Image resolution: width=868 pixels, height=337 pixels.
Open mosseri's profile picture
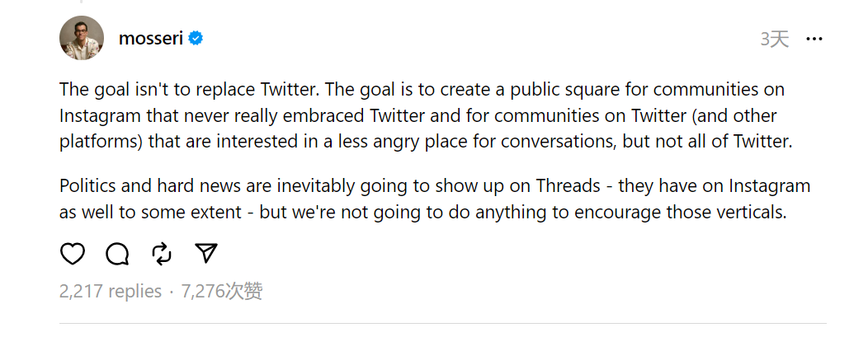[x=82, y=38]
